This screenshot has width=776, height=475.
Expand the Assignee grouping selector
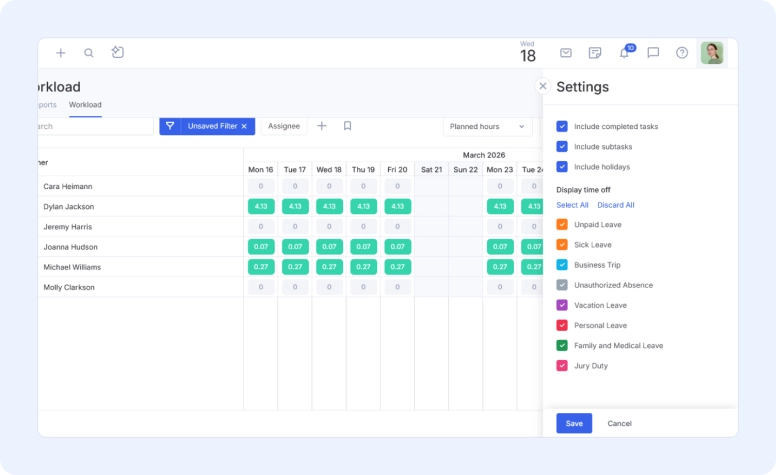pos(284,126)
